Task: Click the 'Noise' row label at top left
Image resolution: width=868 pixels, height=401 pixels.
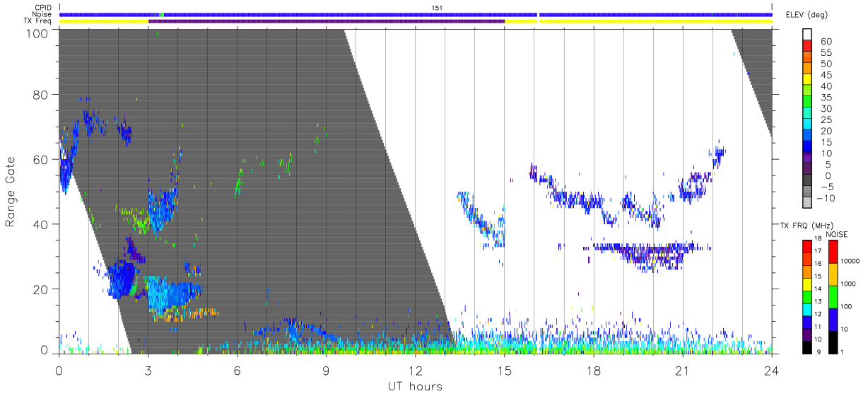Action: click(43, 14)
